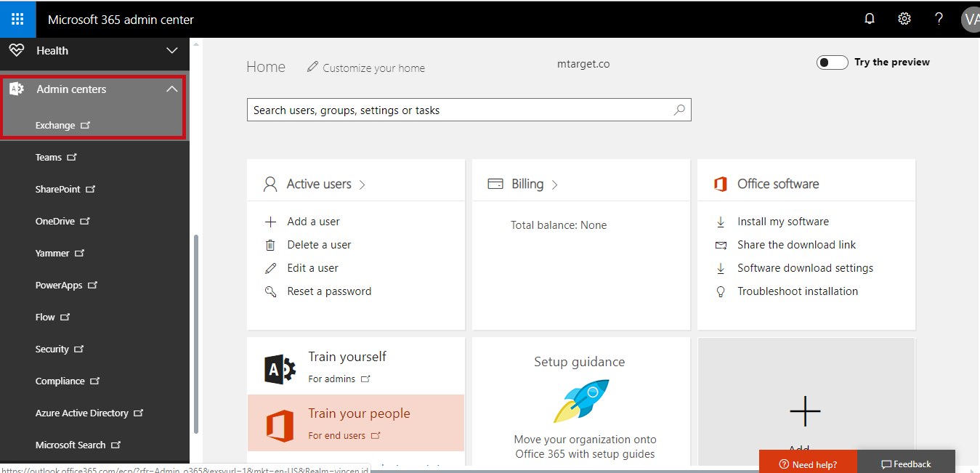Viewport: 980px width, 473px height.
Task: Click the Office icon in Train your people
Action: [280, 426]
